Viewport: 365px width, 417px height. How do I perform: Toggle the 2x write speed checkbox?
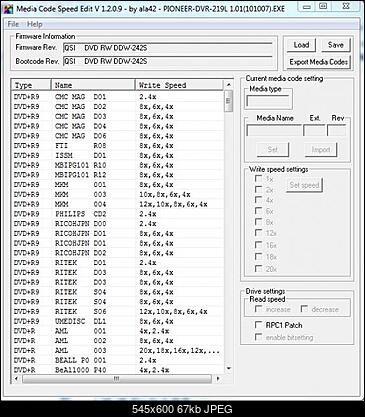coord(258,189)
